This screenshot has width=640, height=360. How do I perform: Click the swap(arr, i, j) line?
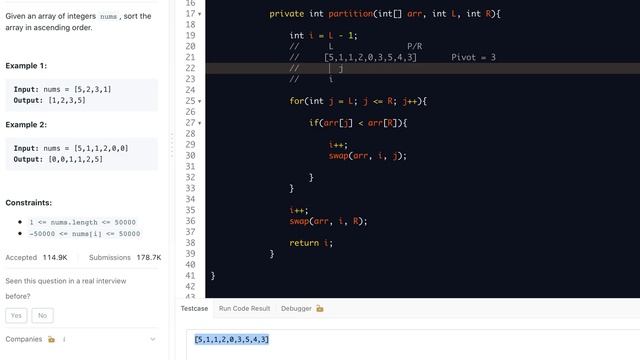pos(368,156)
